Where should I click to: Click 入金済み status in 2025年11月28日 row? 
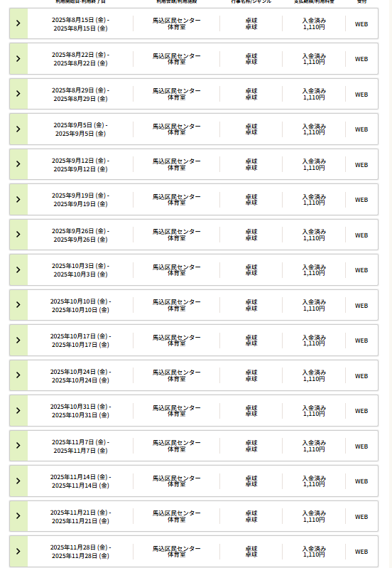pos(314,548)
